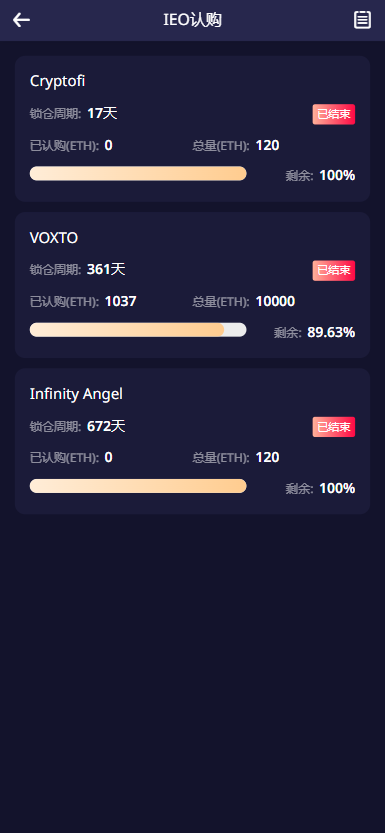Click the Infinity Angel progress bar

coord(138,486)
